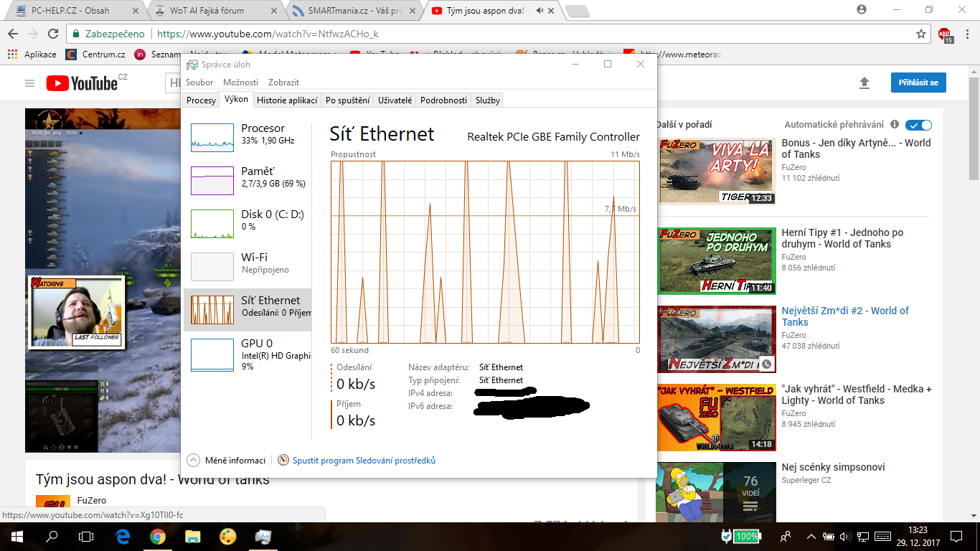980x551 pixels.
Task: Open Největší Zm*di #2 video title
Action: pyautogui.click(x=845, y=316)
